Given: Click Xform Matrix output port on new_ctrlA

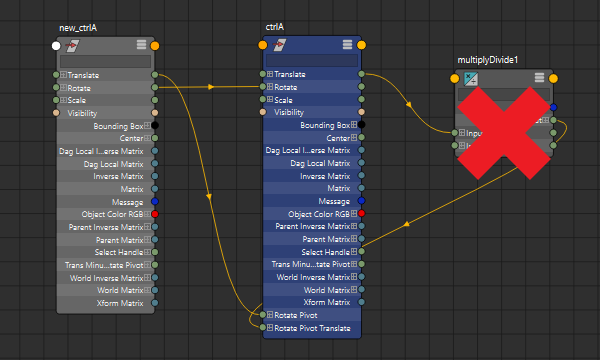Looking at the screenshot, I should (x=155, y=303).
